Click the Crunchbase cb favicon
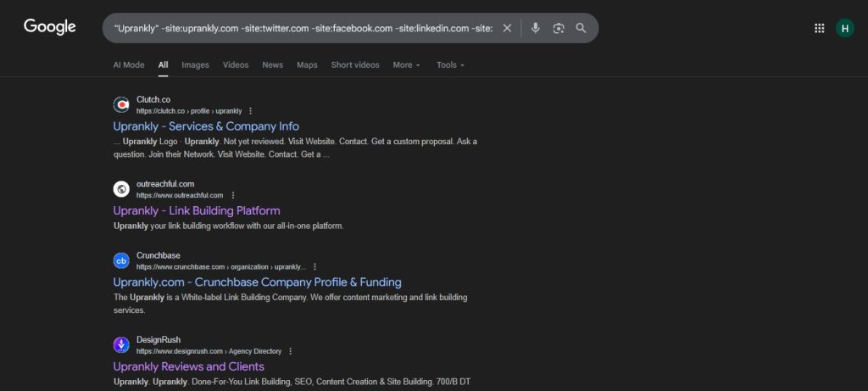Image resolution: width=868 pixels, height=391 pixels. tap(121, 260)
